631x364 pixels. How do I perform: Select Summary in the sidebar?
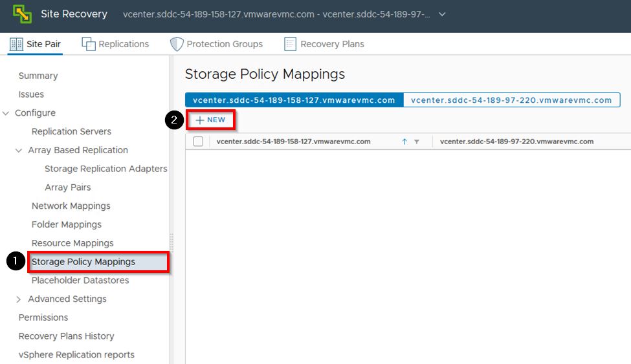click(x=38, y=76)
